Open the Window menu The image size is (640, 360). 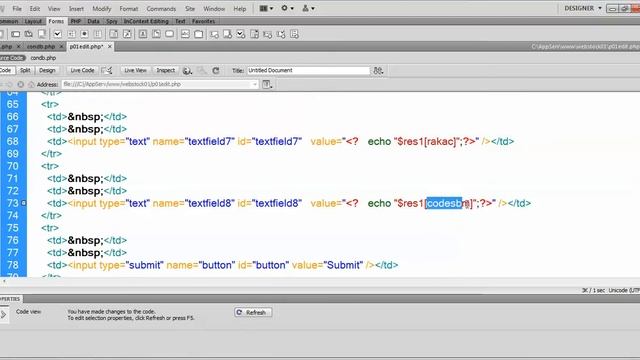click(214, 8)
